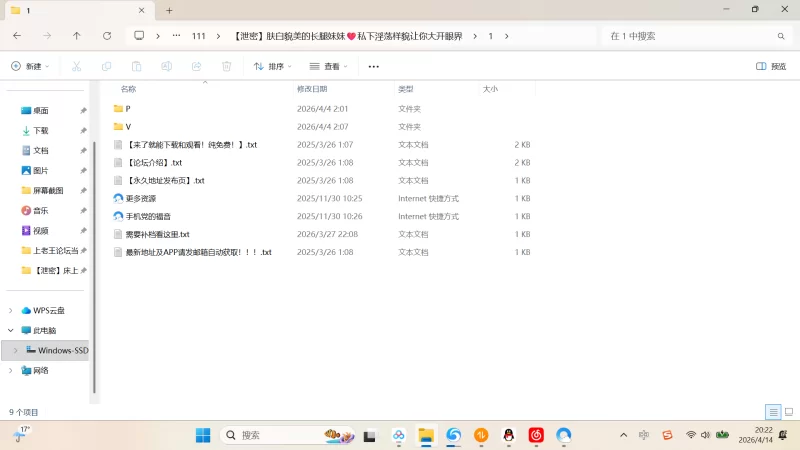
Task: Select the 更多资源 Internet shortcut
Action: [140, 198]
